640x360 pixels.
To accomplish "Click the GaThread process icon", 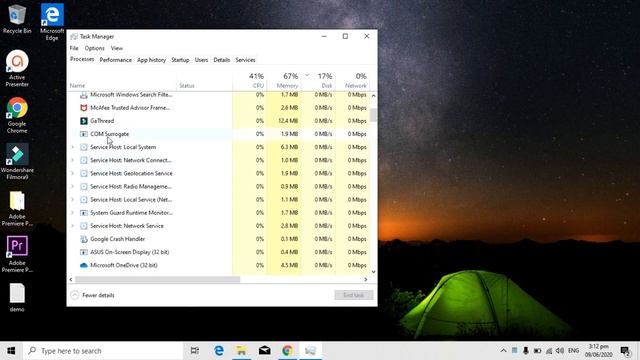I will (84, 121).
